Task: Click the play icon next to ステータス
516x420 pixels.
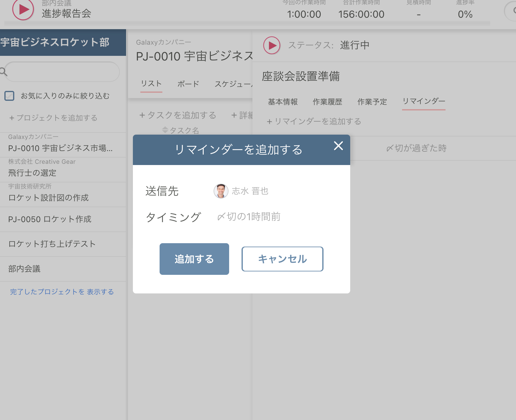Action: (x=271, y=45)
